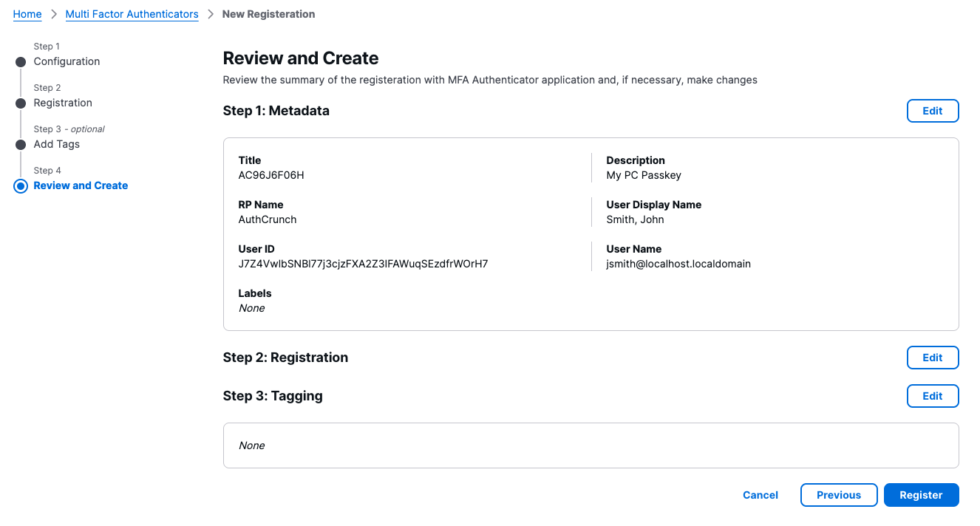Open Multi Factor Authenticators breadcrumb link
This screenshot has width=980, height=526.
click(x=132, y=14)
